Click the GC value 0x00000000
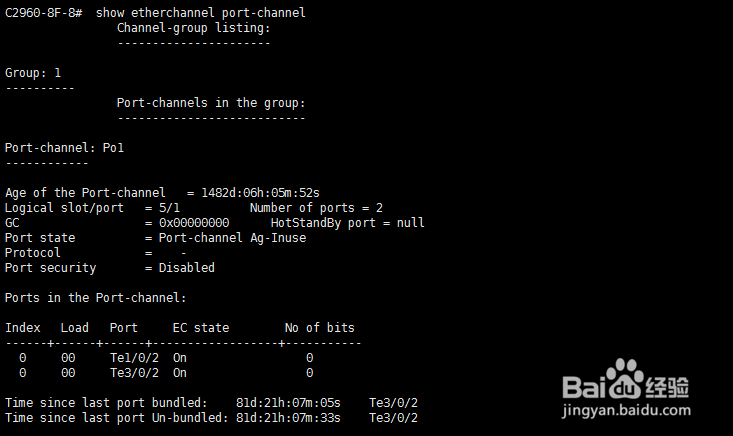The height and width of the screenshot is (436, 733). pos(194,223)
